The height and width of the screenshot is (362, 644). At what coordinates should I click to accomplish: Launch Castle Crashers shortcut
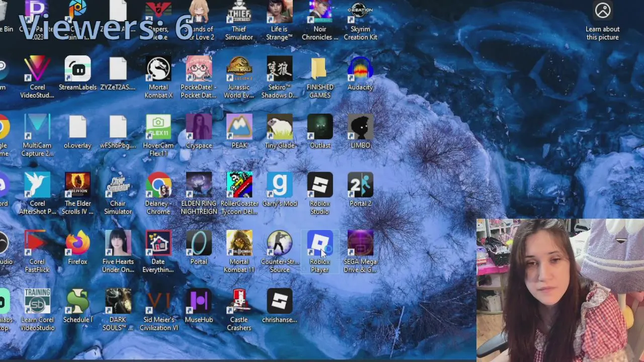tap(239, 310)
